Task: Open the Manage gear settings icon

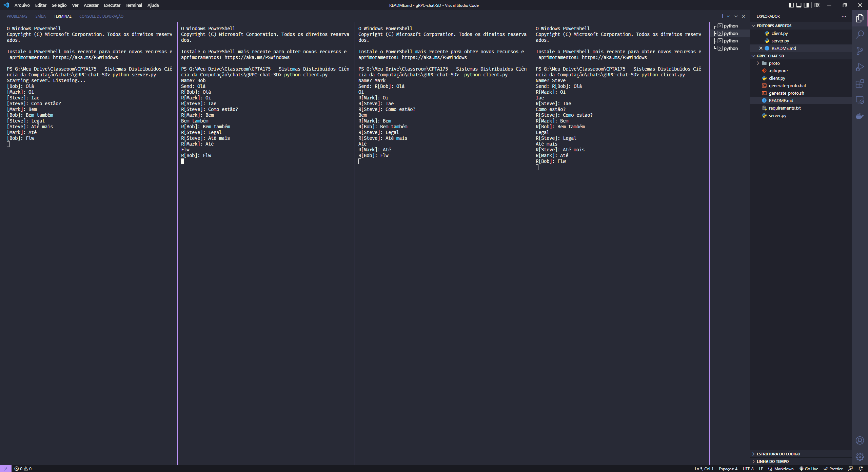Action: (x=860, y=457)
